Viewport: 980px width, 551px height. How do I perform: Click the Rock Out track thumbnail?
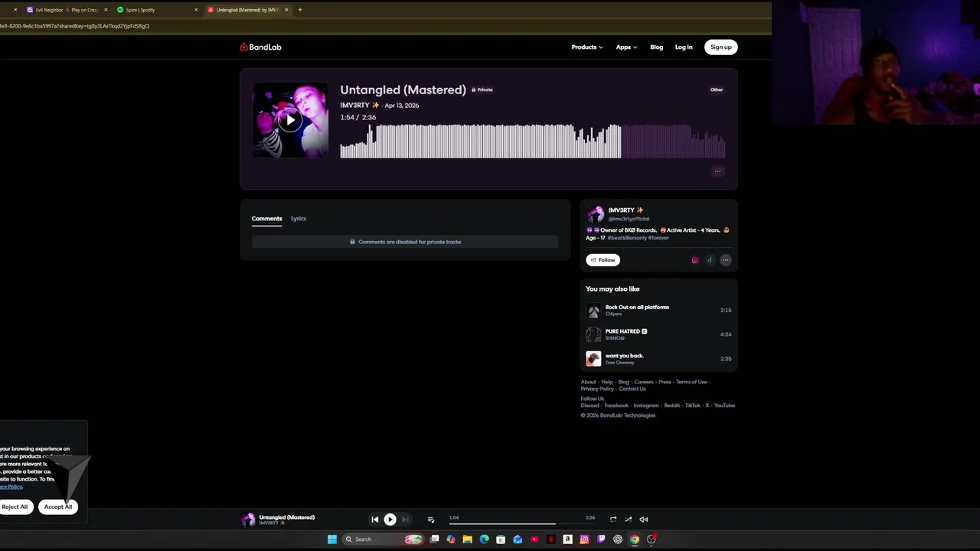tap(593, 310)
